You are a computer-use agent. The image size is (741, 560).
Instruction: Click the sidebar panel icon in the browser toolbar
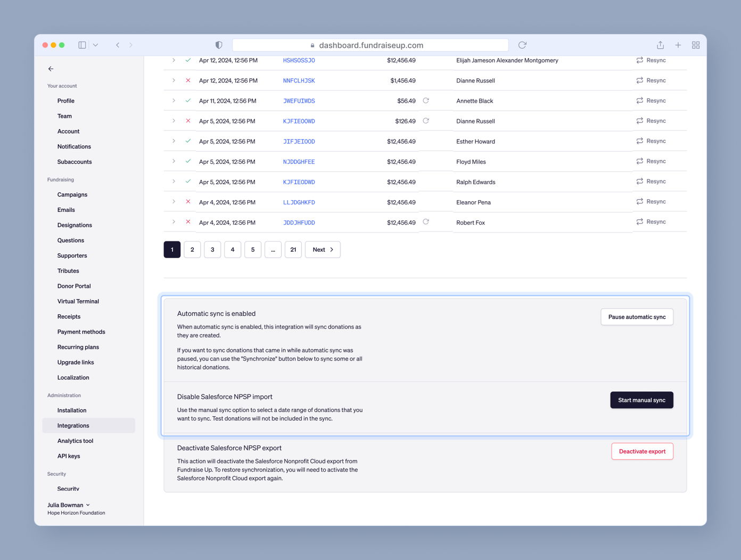(82, 45)
